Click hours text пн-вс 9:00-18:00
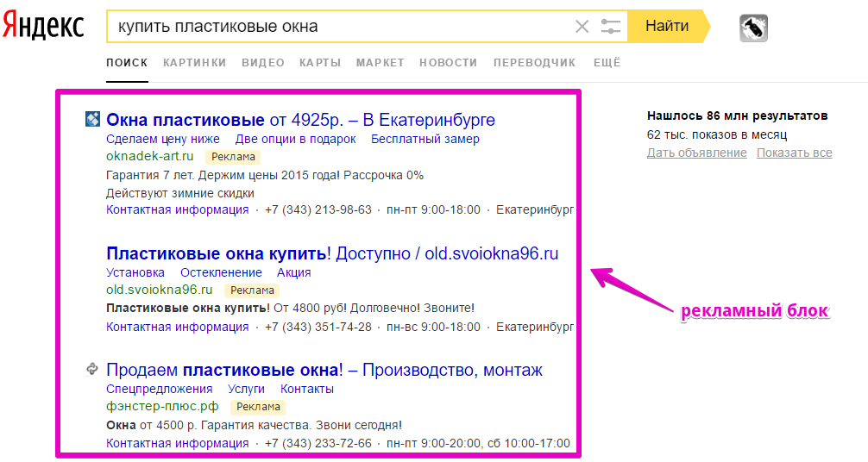Image resolution: width=868 pixels, height=462 pixels. (x=433, y=327)
